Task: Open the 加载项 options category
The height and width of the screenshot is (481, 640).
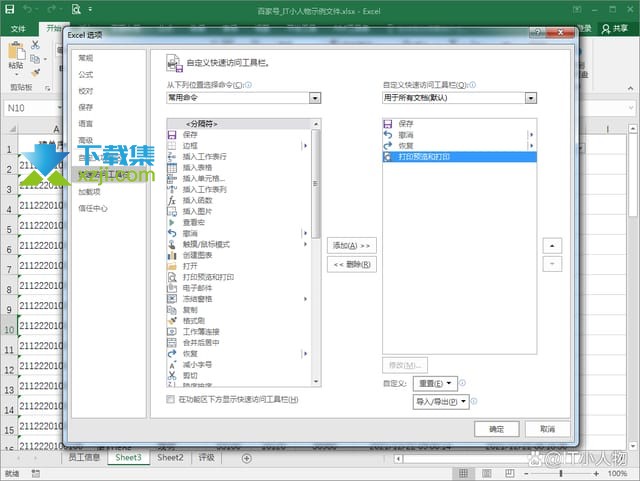Action: 89,192
